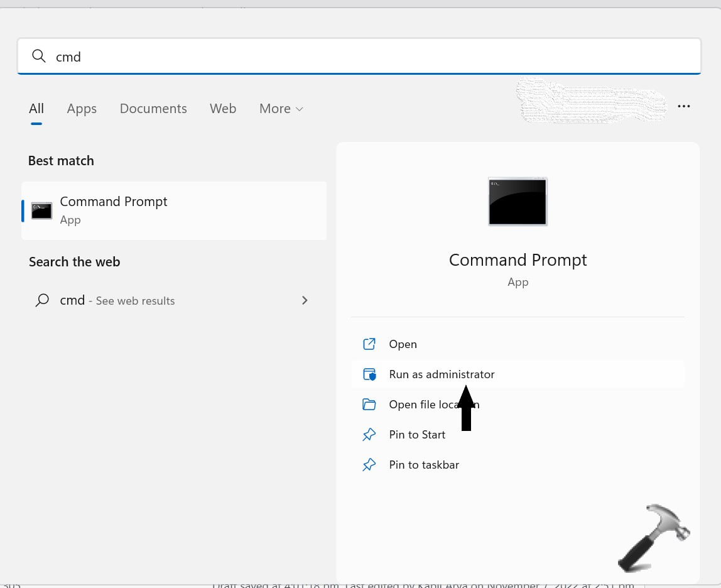Select the All filter tab
The height and width of the screenshot is (588, 721).
[36, 109]
